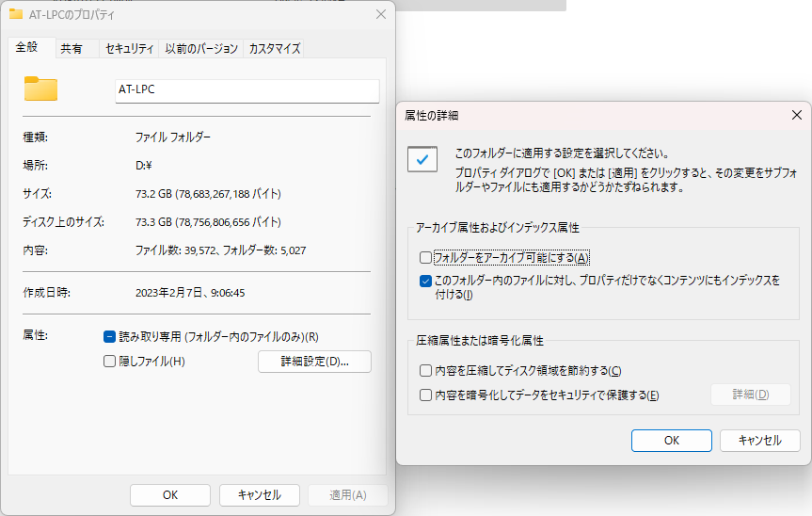The height and width of the screenshot is (516, 812).
Task: Click the text ファイル数: 39,572、フォルダー数: 5,027
Action: 220,250
